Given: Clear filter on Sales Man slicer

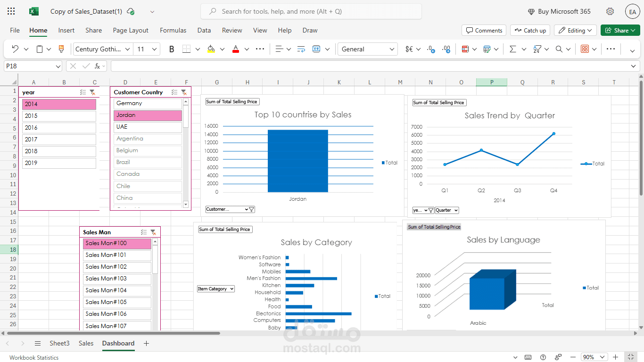Looking at the screenshot, I should (153, 232).
